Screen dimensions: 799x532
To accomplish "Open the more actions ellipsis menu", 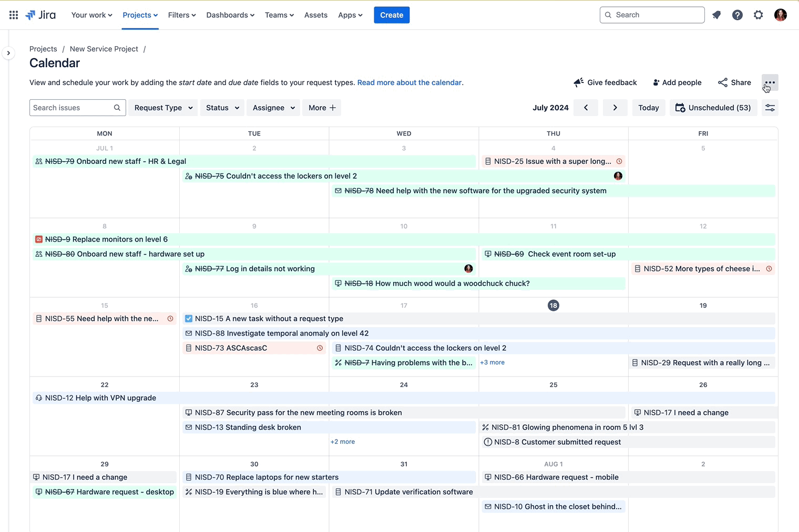I will click(770, 82).
